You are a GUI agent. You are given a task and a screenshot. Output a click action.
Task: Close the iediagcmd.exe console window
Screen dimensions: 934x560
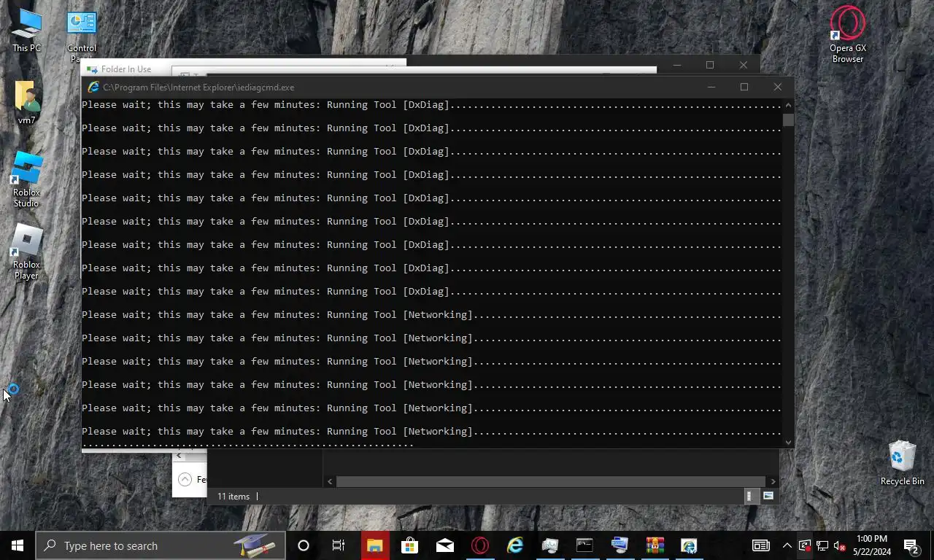coord(777,87)
